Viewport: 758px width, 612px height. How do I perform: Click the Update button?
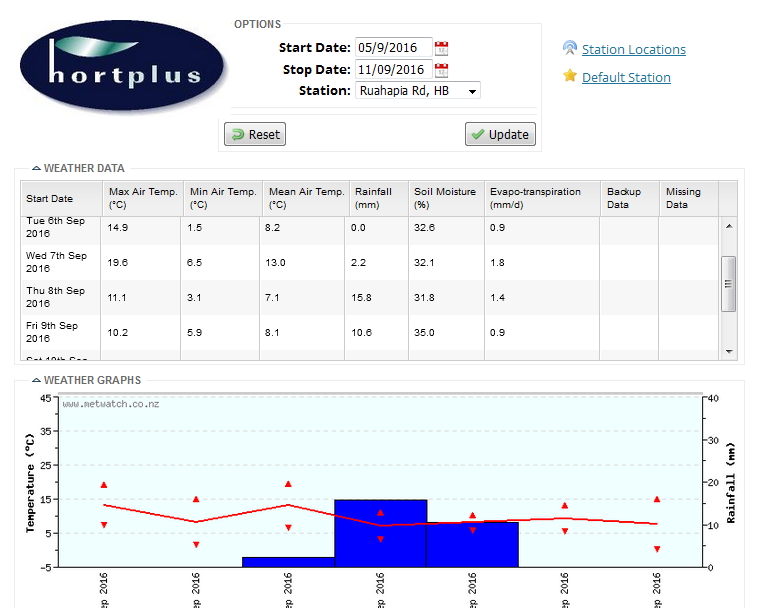tap(500, 134)
